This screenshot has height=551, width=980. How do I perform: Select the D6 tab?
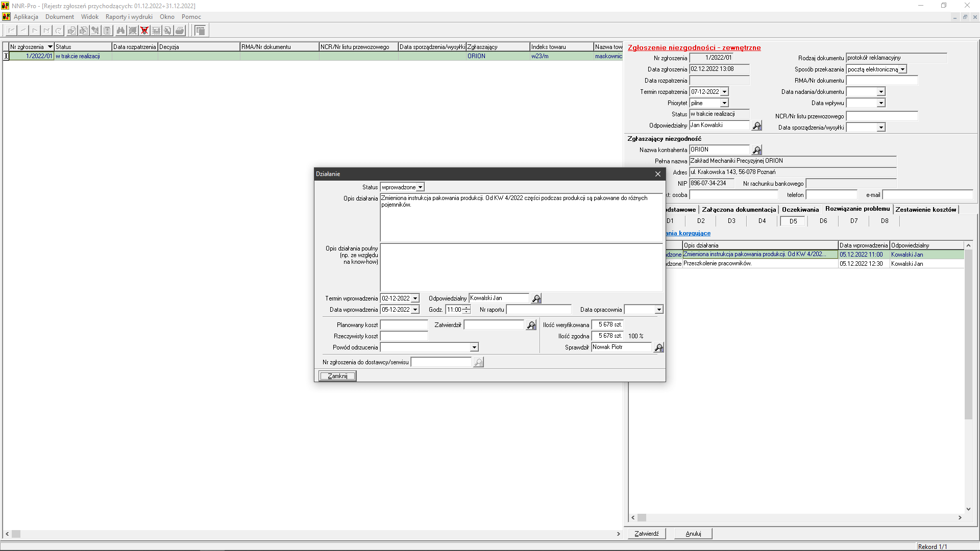[823, 221]
